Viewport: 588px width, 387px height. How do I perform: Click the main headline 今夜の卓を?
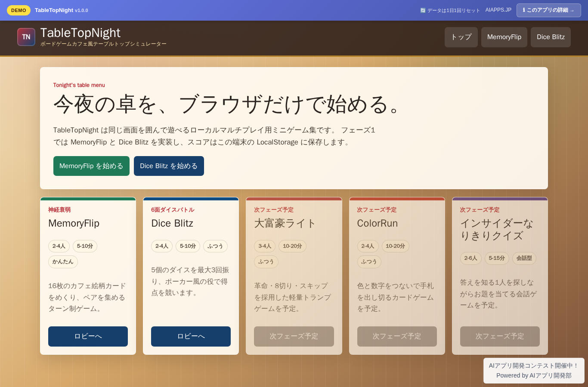click(228, 104)
